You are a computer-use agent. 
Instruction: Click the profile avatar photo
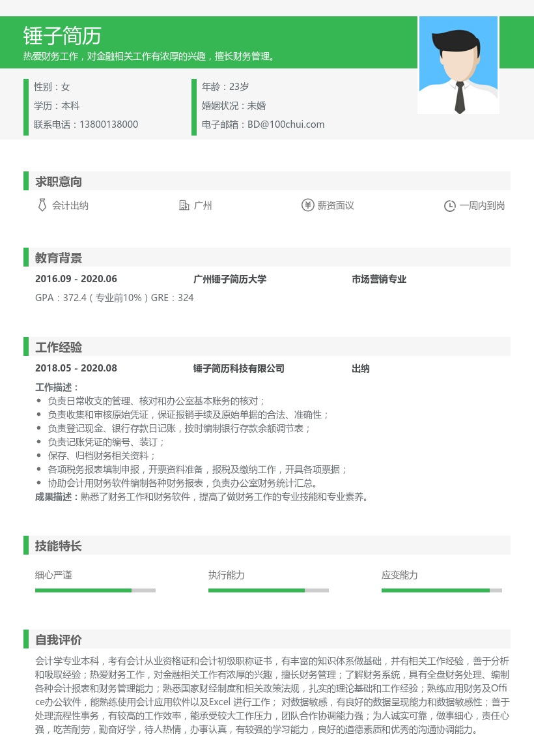(x=458, y=65)
